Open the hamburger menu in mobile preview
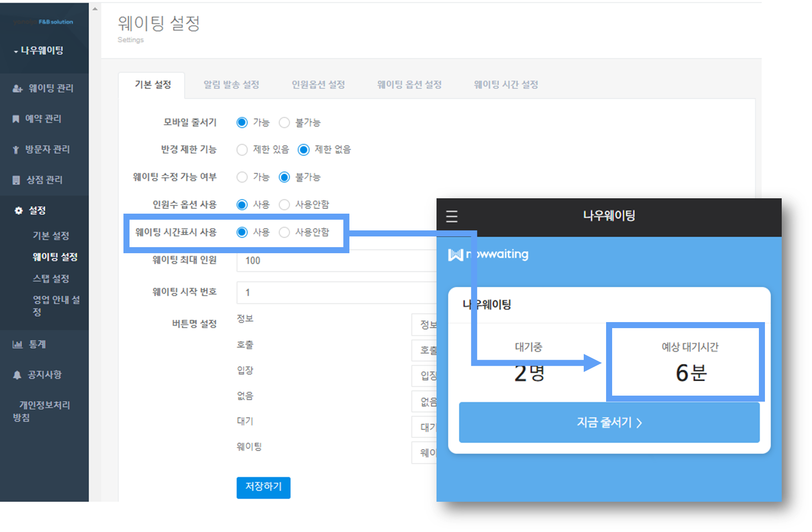The width and height of the screenshot is (812, 532). [x=451, y=216]
